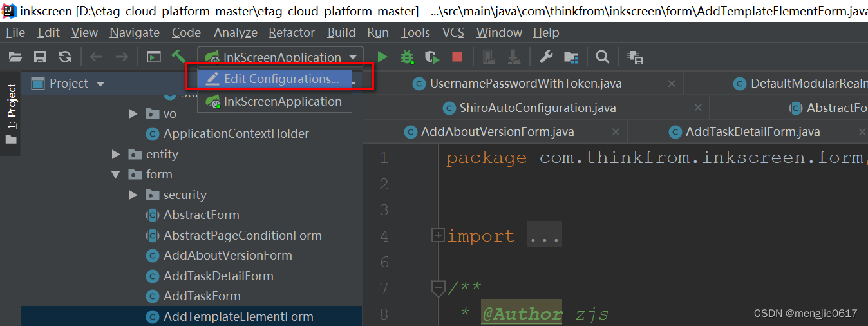This screenshot has width=868, height=326.
Task: Run the application with the green play icon
Action: click(382, 57)
